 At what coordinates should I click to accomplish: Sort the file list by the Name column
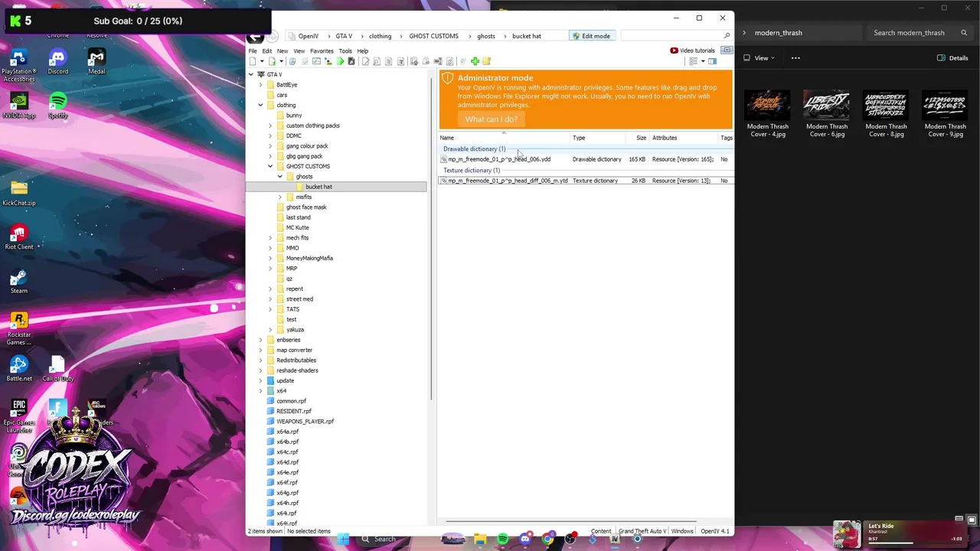(504, 138)
